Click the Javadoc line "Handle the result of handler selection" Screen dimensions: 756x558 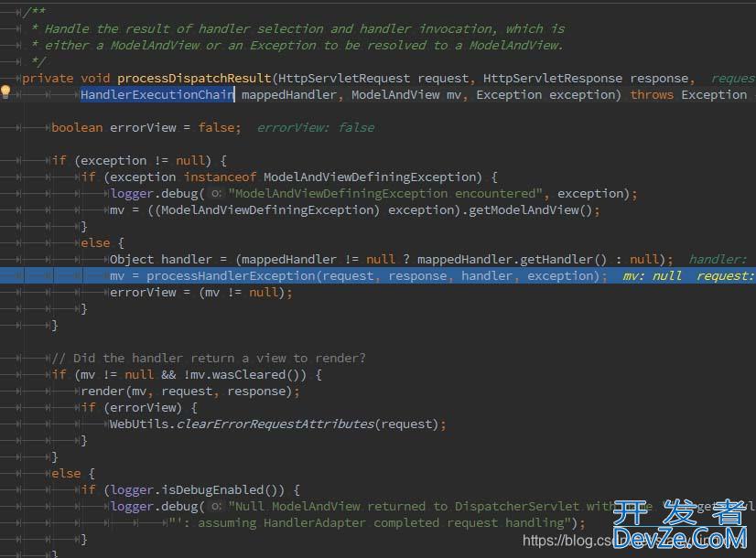pos(297,29)
